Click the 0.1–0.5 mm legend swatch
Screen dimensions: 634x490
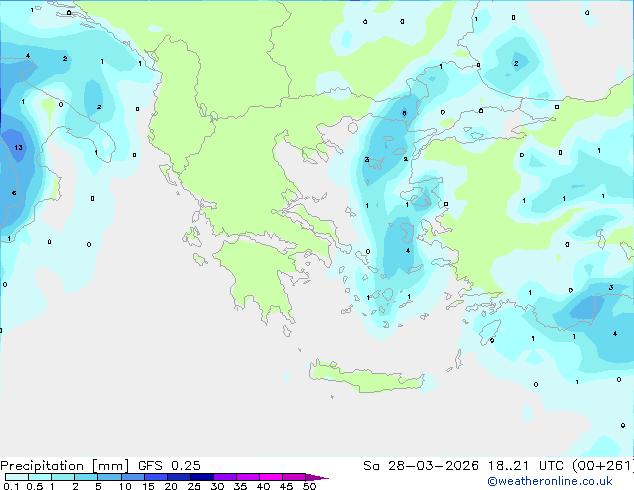pyautogui.click(x=17, y=477)
